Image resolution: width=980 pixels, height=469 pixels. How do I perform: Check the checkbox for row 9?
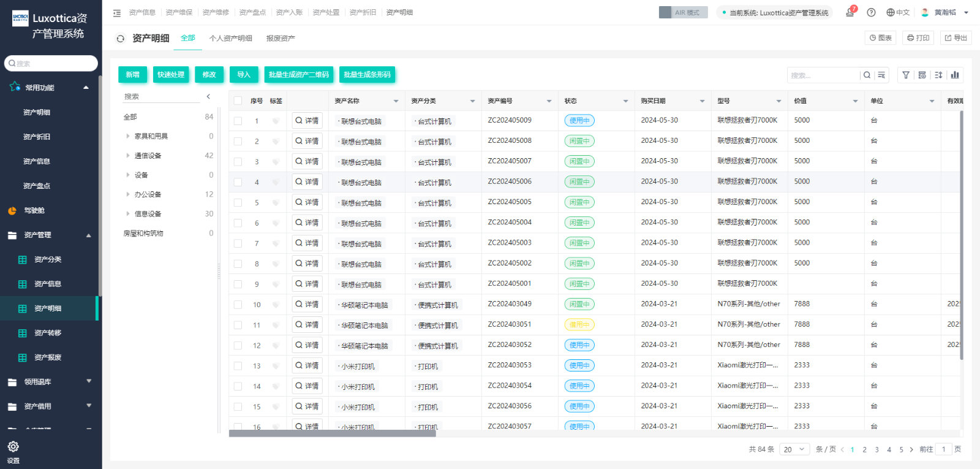(238, 284)
